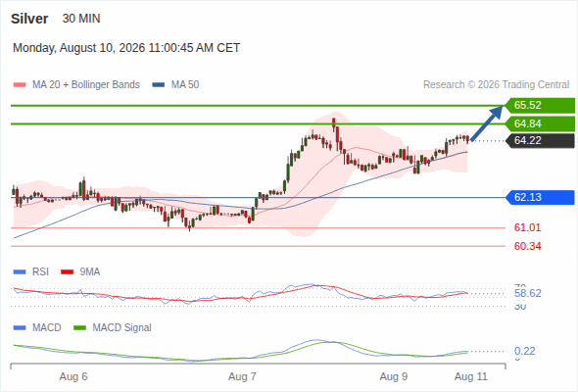Click the 65.52 resistance price label

[x=540, y=106]
